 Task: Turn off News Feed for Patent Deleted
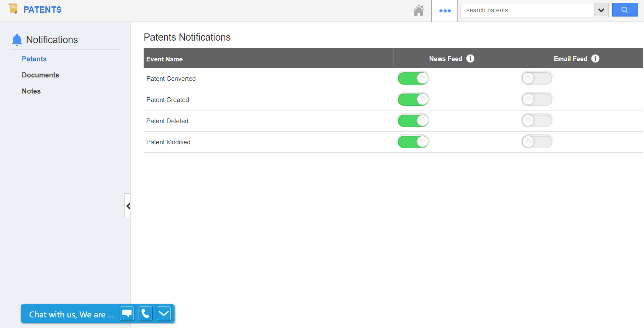click(x=413, y=121)
